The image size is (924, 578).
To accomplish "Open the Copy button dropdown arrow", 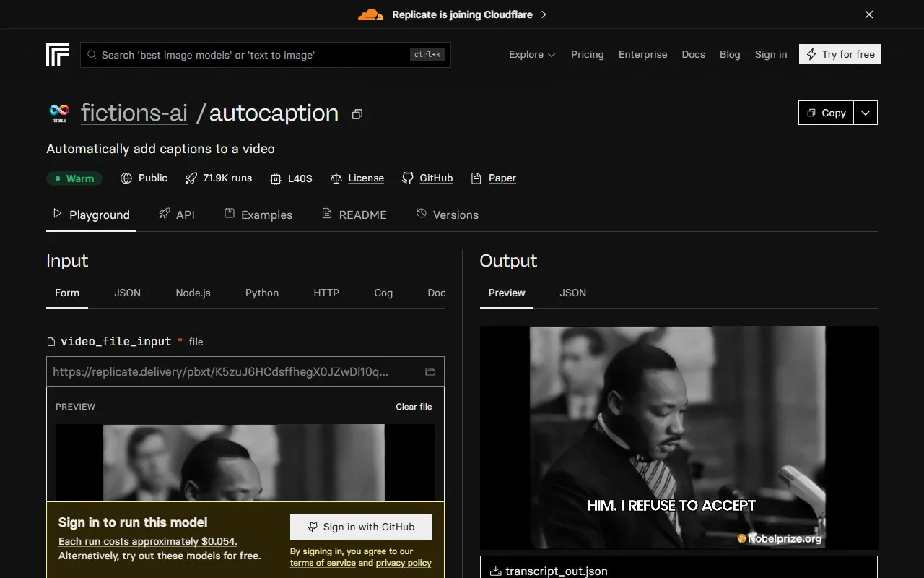I will [865, 113].
